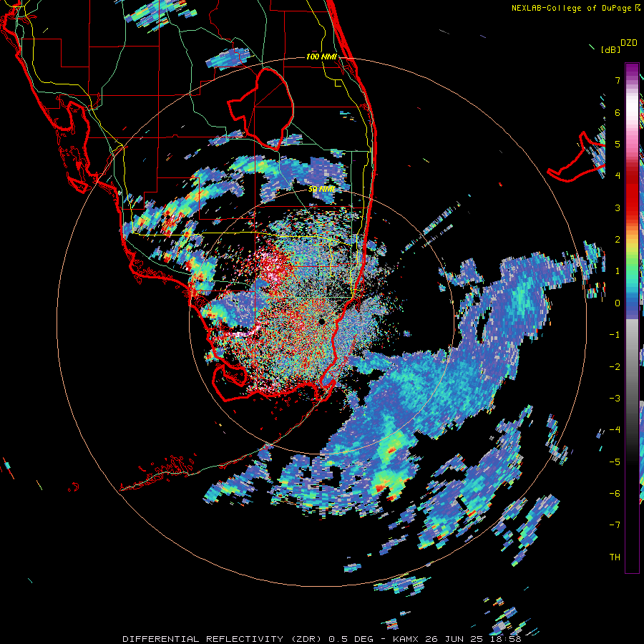Select the 4 tick label on colorbar
Image resolution: width=644 pixels, height=644 pixels.
point(618,175)
